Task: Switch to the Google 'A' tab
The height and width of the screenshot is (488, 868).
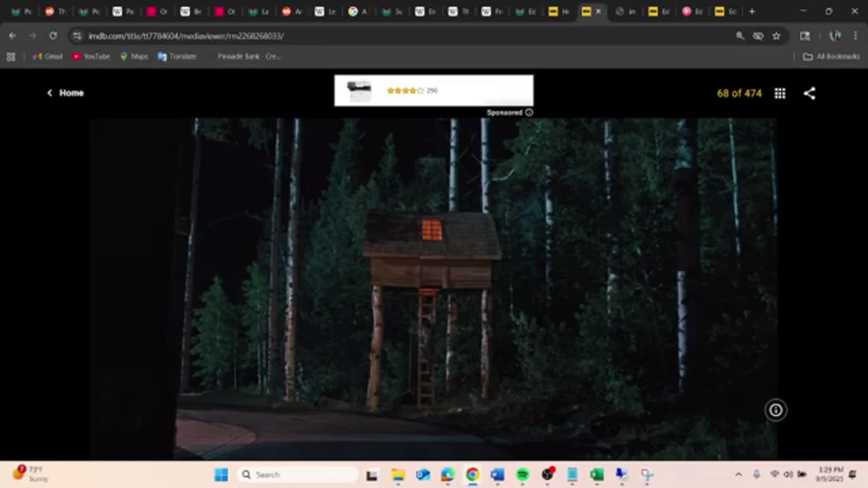Action: click(359, 12)
